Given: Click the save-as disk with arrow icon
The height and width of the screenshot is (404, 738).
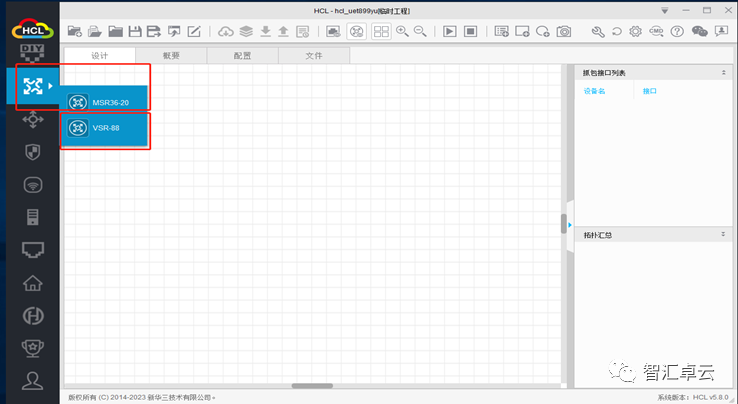Looking at the screenshot, I should click(154, 32).
